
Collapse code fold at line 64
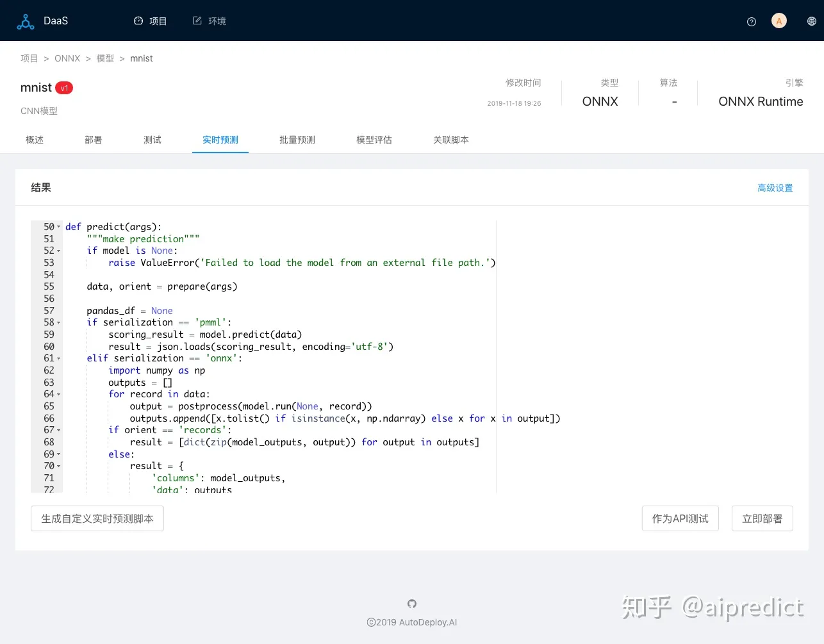click(x=59, y=394)
